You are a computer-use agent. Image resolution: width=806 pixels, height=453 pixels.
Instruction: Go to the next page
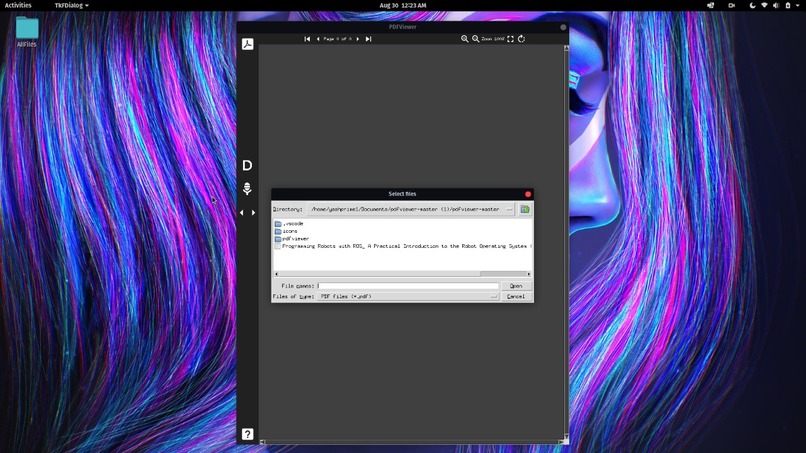pyautogui.click(x=358, y=39)
